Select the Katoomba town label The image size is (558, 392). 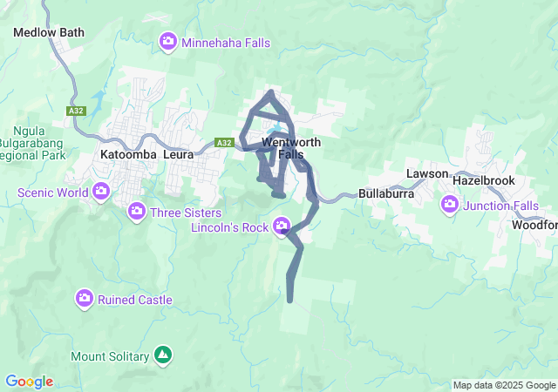click(x=128, y=154)
